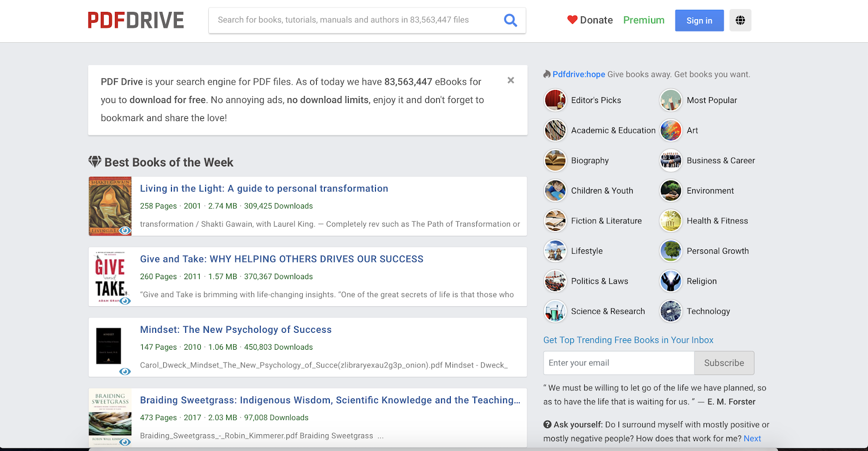Open the Premium link

point(643,20)
